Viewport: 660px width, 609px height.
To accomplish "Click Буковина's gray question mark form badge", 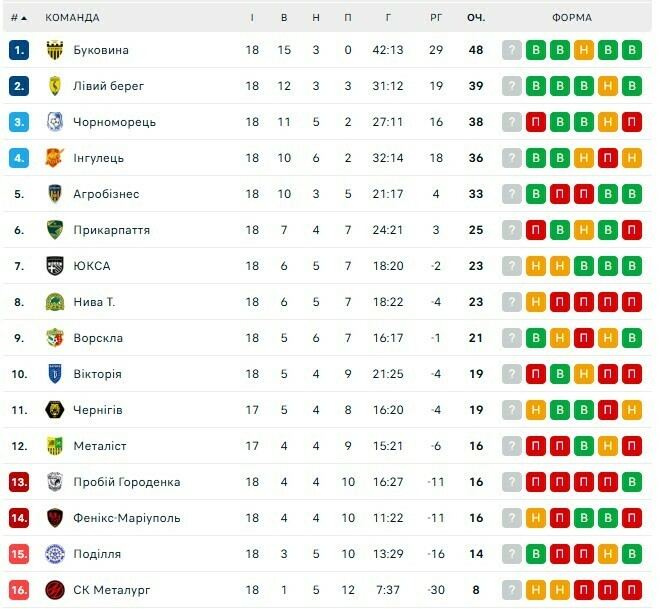I will (512, 50).
